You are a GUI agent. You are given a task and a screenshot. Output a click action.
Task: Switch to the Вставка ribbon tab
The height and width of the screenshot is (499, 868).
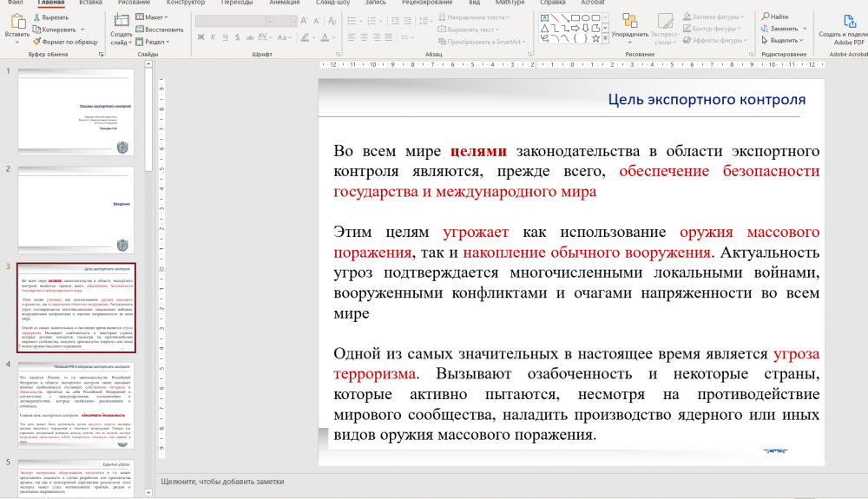90,3
